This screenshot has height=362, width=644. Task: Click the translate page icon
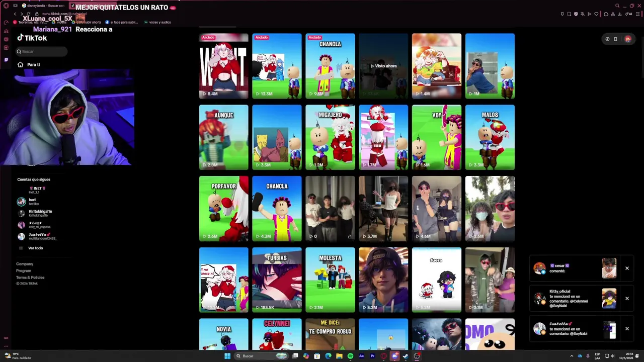pos(583,14)
